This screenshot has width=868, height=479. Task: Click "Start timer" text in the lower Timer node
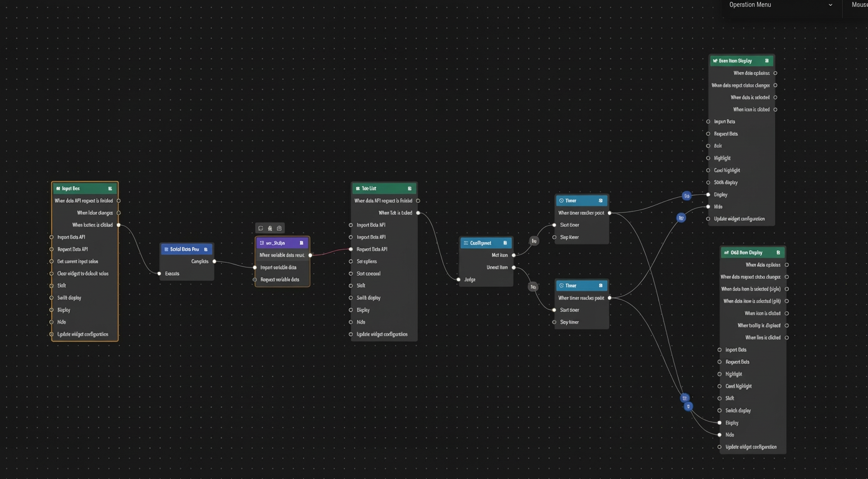(x=569, y=310)
